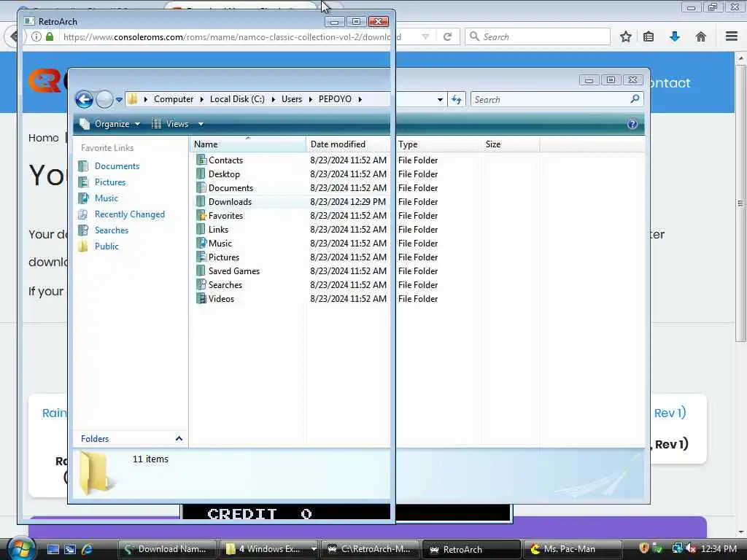
Task: Select Music folder in file list
Action: 220,244
